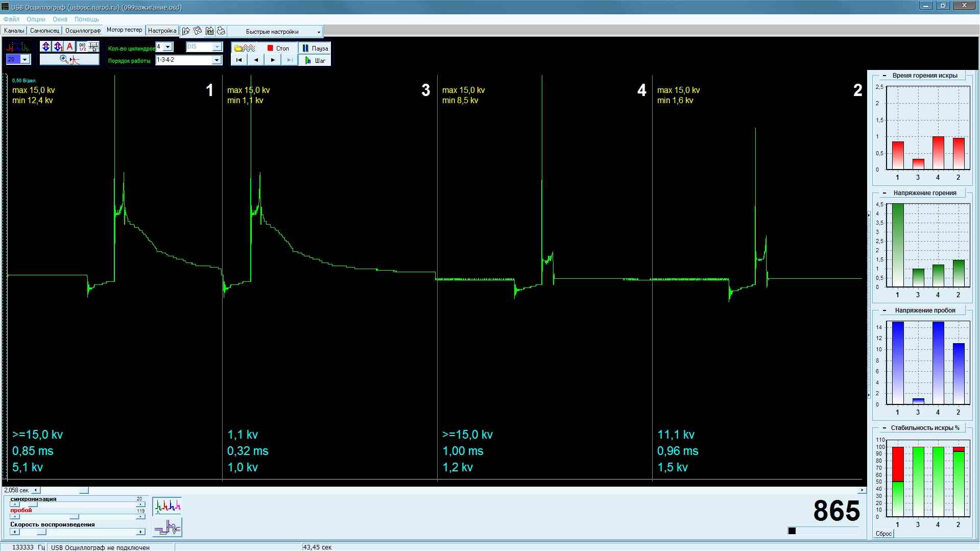This screenshot has width=980, height=551.
Task: Increase playback speed with right arrow
Action: tap(140, 532)
